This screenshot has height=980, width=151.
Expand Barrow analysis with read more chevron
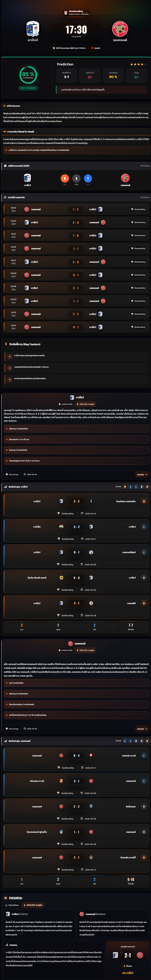pos(142,474)
